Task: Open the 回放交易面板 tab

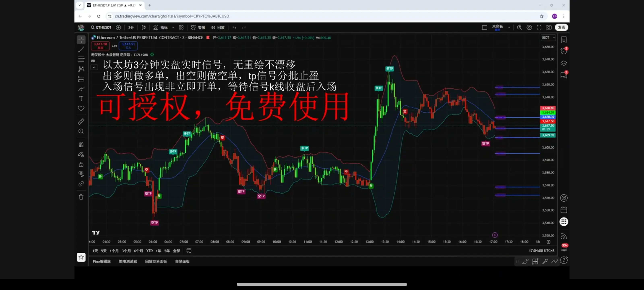Action: (156, 261)
